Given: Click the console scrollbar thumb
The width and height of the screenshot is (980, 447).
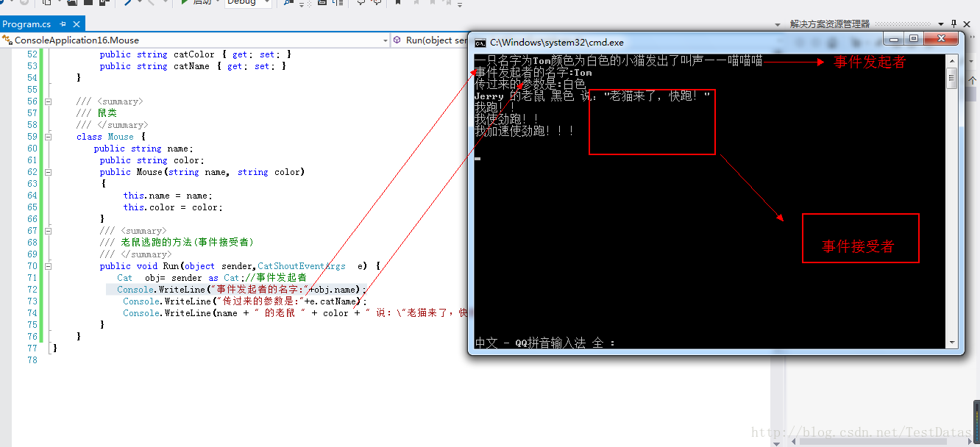Looking at the screenshot, I should click(x=951, y=78).
